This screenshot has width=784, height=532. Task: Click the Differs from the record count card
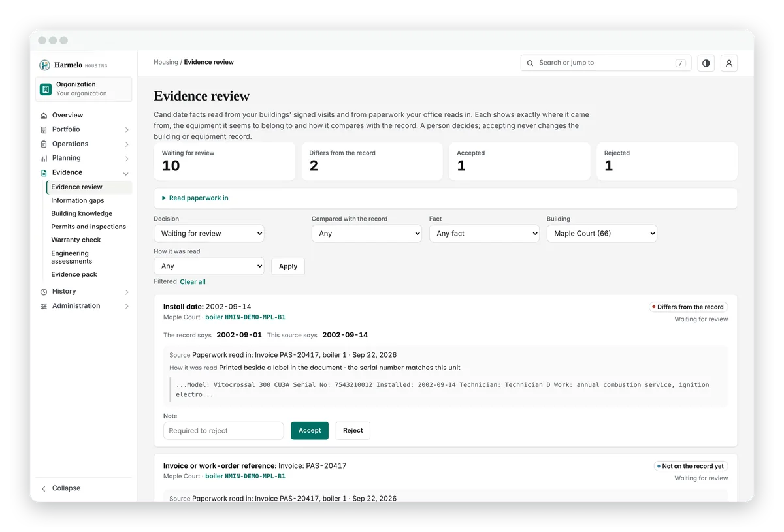372,161
